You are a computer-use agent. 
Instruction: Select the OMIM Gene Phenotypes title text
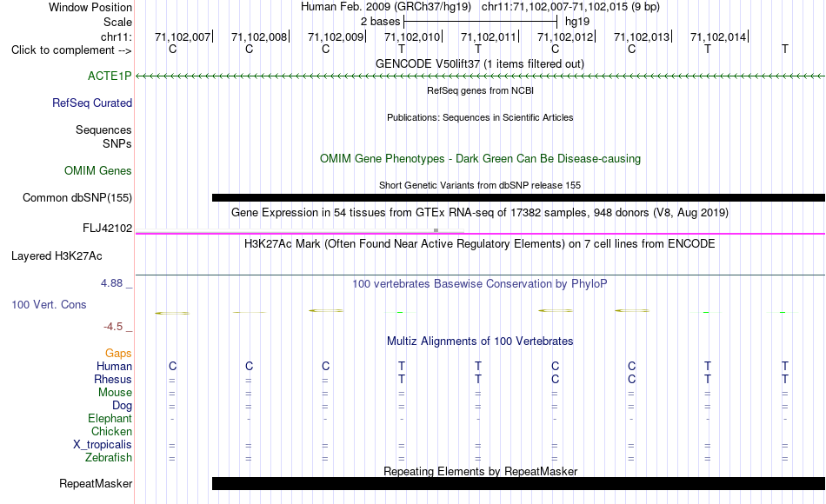coord(481,158)
